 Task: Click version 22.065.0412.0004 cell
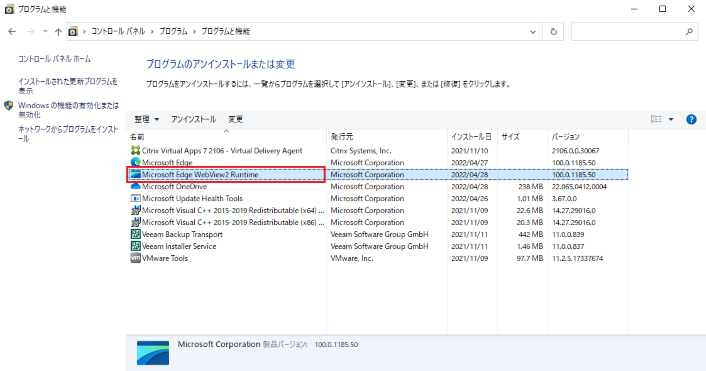(x=579, y=186)
